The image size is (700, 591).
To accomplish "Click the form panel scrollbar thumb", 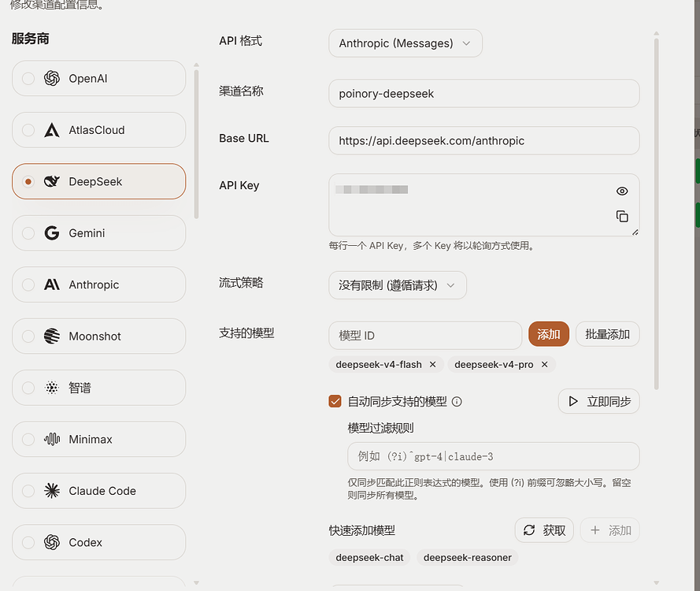I will (656, 214).
